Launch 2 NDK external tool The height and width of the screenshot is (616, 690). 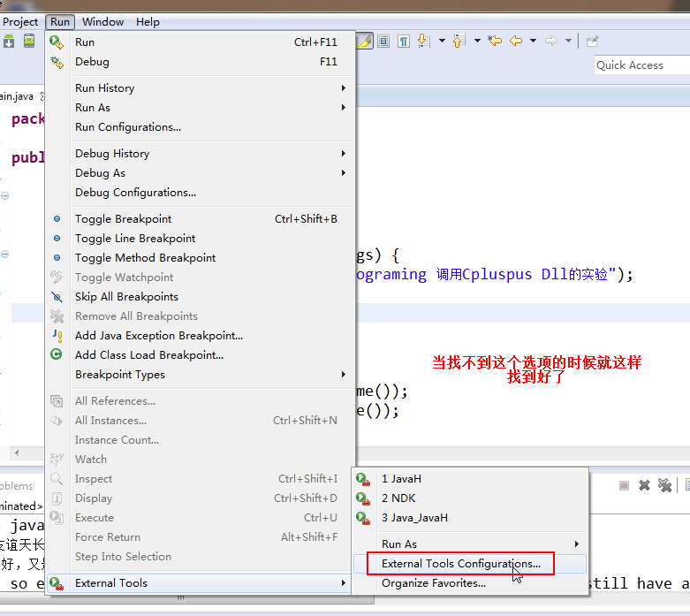[470, 498]
